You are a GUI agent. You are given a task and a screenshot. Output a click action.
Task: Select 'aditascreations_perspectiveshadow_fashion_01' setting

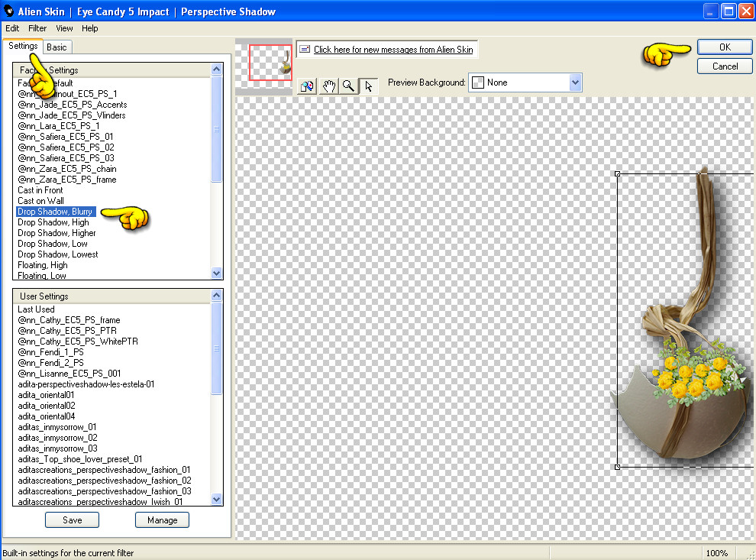(x=104, y=470)
